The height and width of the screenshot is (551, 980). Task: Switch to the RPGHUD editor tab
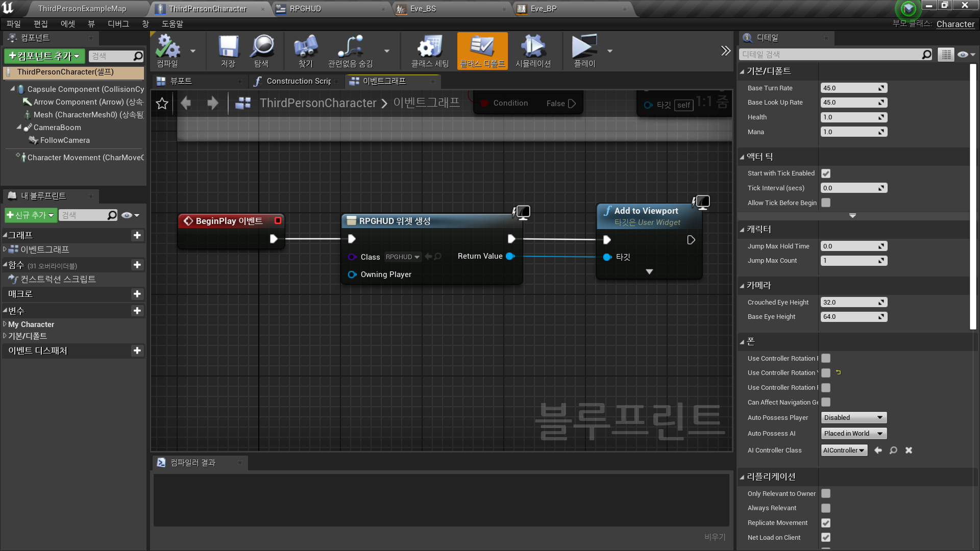tap(305, 9)
